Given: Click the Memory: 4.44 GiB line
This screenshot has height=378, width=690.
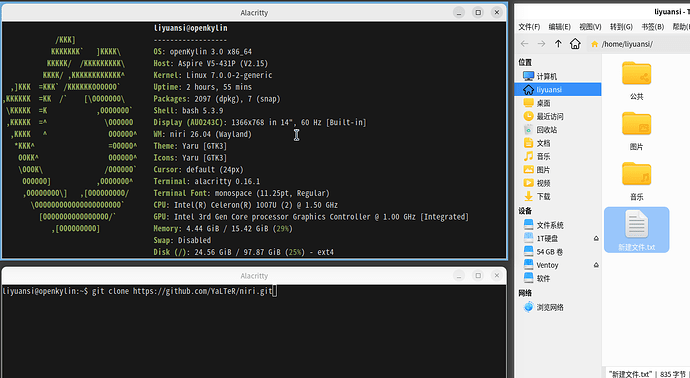Looking at the screenshot, I should [x=223, y=229].
